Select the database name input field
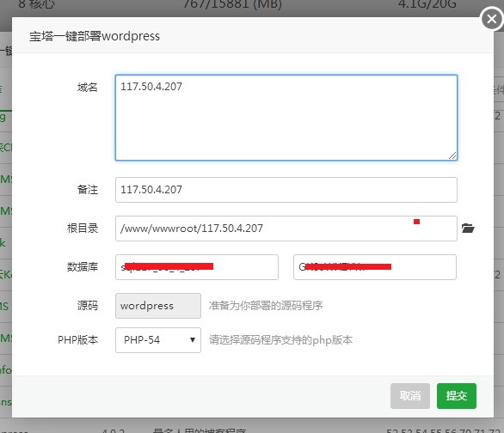This screenshot has height=433, width=504. tap(197, 267)
